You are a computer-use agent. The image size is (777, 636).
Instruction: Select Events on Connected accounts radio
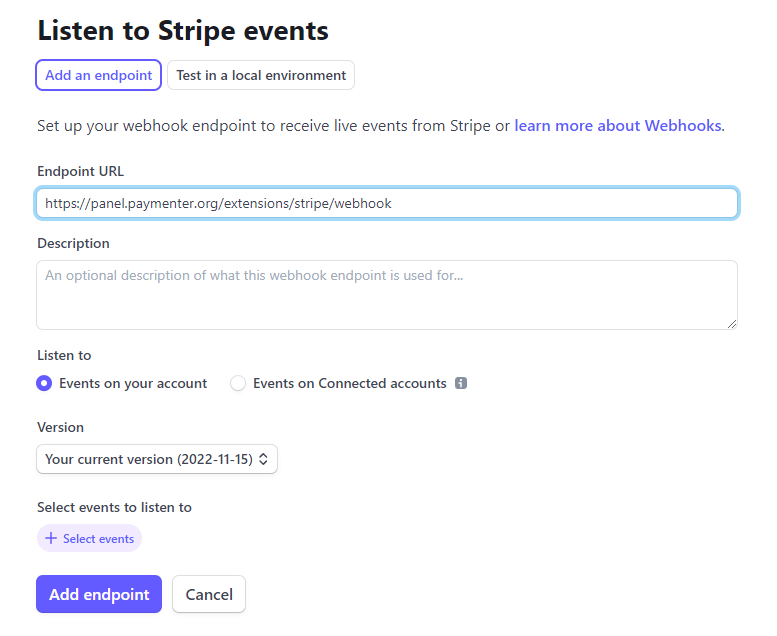click(x=238, y=383)
